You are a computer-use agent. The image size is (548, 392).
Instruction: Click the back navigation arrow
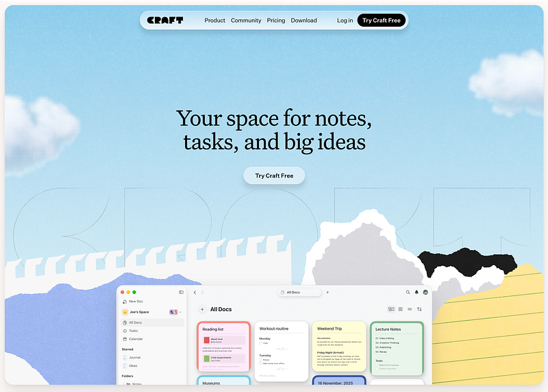pyautogui.click(x=195, y=293)
